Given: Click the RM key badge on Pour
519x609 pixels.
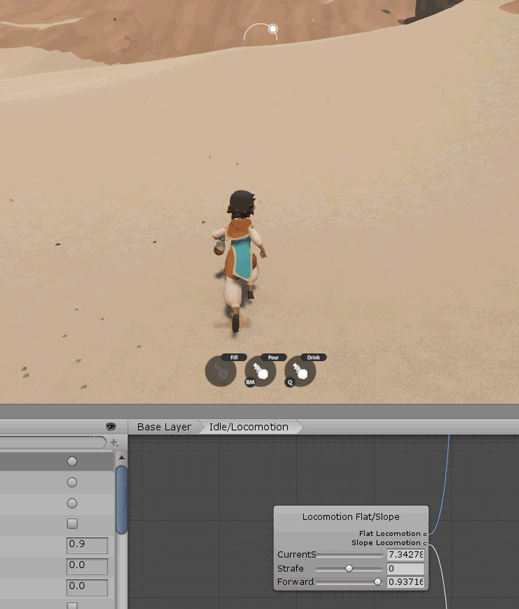Looking at the screenshot, I should pyautogui.click(x=250, y=382).
